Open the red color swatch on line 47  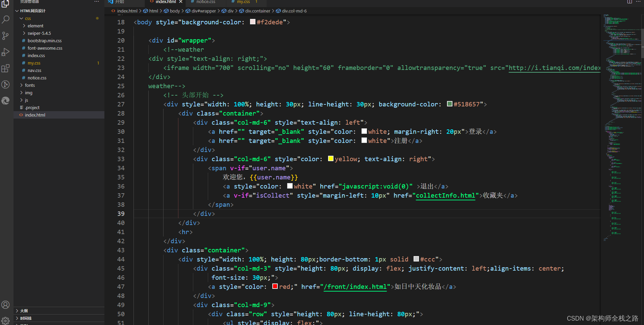click(275, 286)
